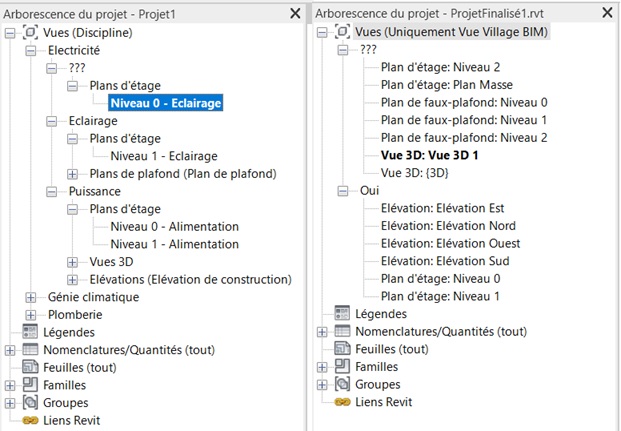Expand Nomenclatures/Quantités in ProjetFinalisé1.rvt panel
621x431 pixels.
coord(322,332)
